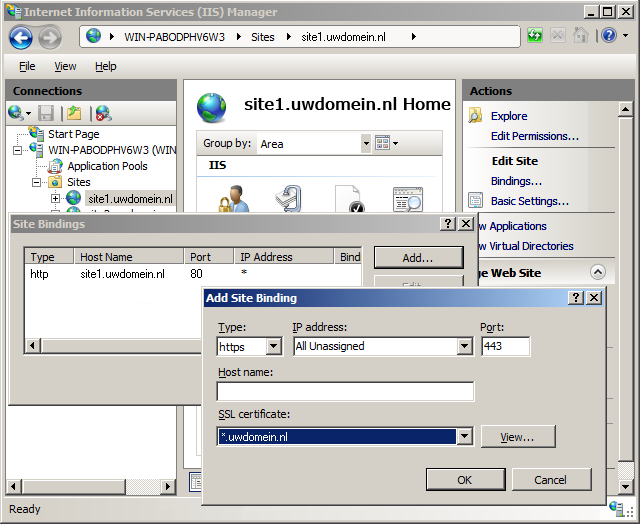
Task: Click the Bindings... link in Actions
Action: pos(516,181)
